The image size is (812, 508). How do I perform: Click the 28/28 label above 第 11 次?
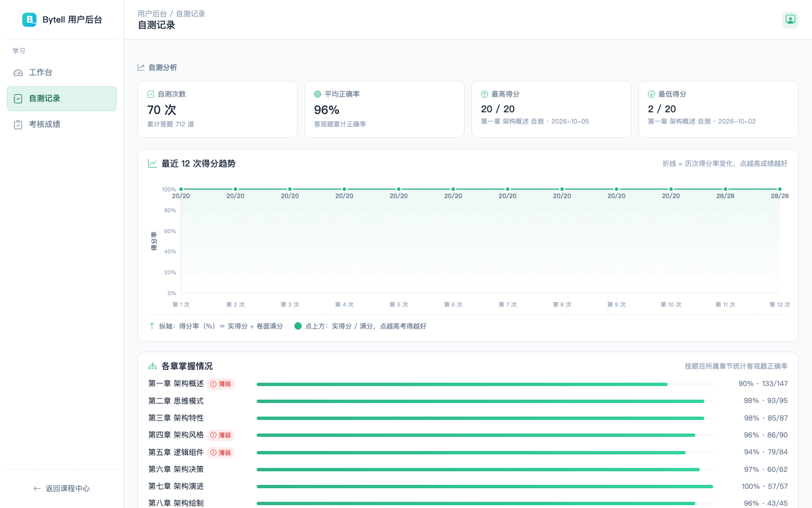click(725, 196)
